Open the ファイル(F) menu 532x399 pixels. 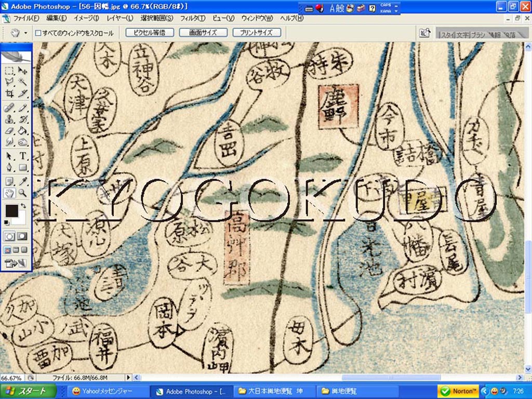pyautogui.click(x=26, y=18)
